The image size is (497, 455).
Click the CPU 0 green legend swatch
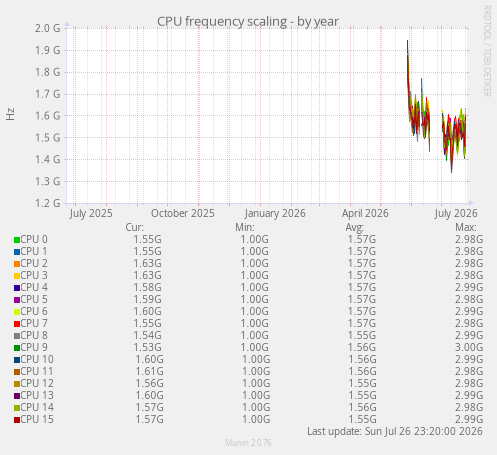point(17,240)
